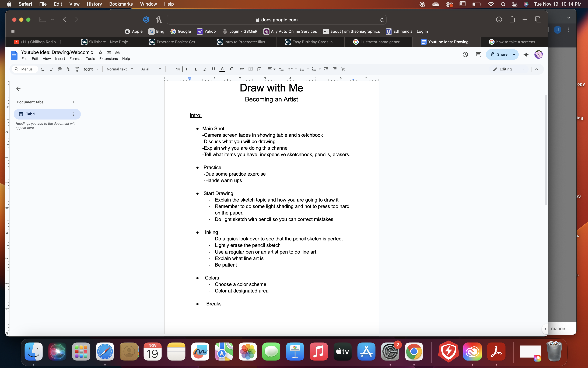This screenshot has height=368, width=588.
Task: Toggle Italic formatting
Action: click(x=205, y=69)
